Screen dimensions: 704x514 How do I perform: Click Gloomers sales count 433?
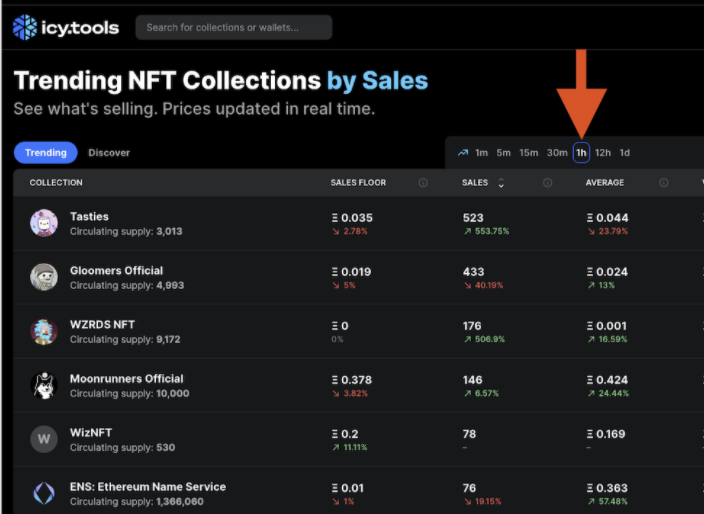473,272
